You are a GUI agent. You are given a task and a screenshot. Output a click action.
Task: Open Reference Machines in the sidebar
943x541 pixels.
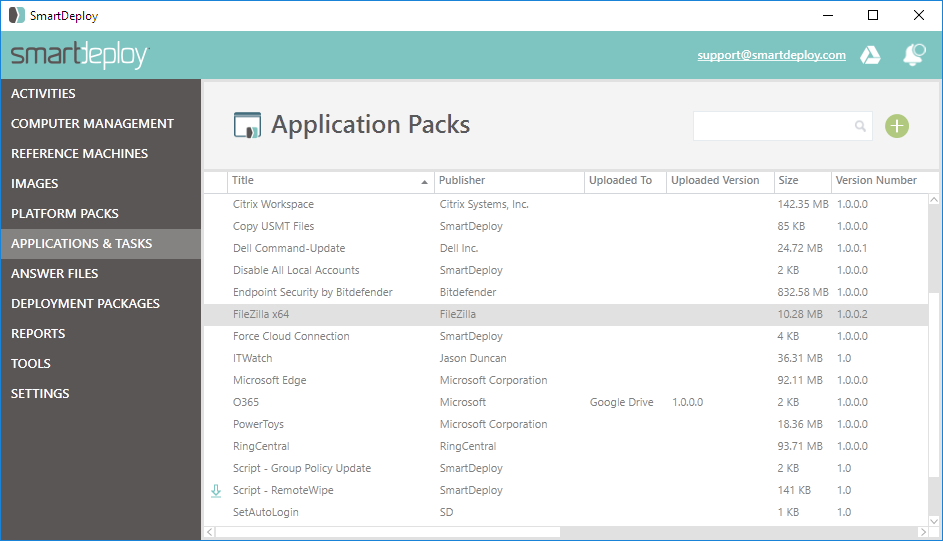click(x=100, y=154)
